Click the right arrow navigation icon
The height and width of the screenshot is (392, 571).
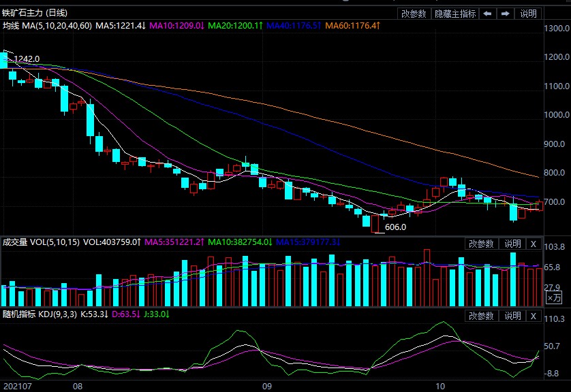[x=506, y=14]
